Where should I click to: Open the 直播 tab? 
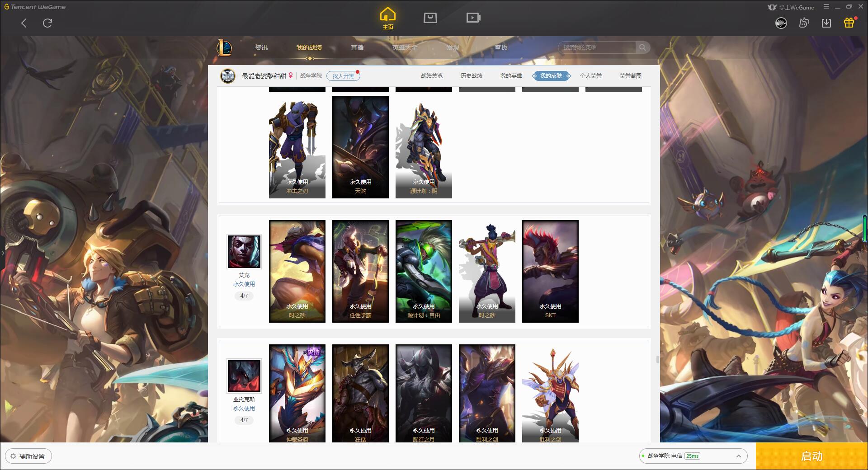(357, 47)
